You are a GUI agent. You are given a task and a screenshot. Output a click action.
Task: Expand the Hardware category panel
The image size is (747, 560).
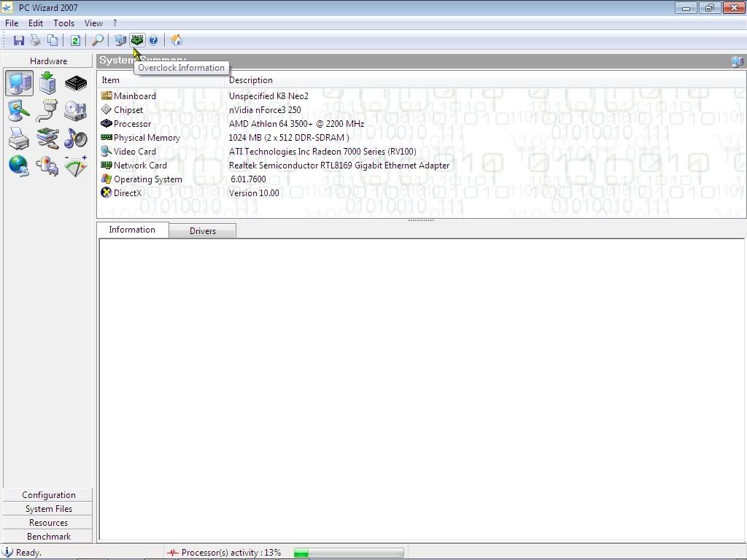tap(48, 61)
